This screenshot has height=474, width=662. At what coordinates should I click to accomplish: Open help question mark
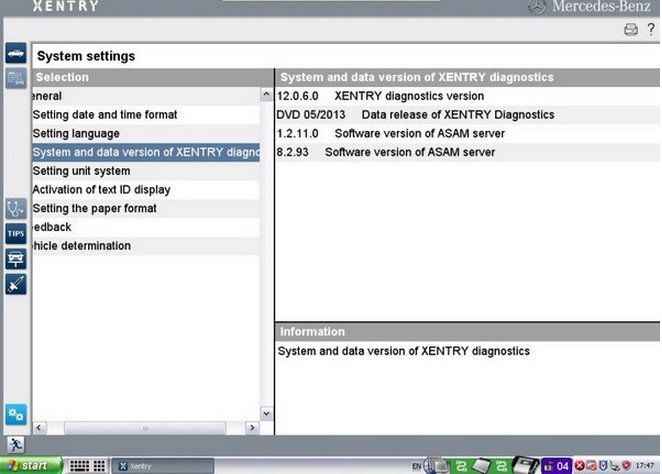[651, 29]
